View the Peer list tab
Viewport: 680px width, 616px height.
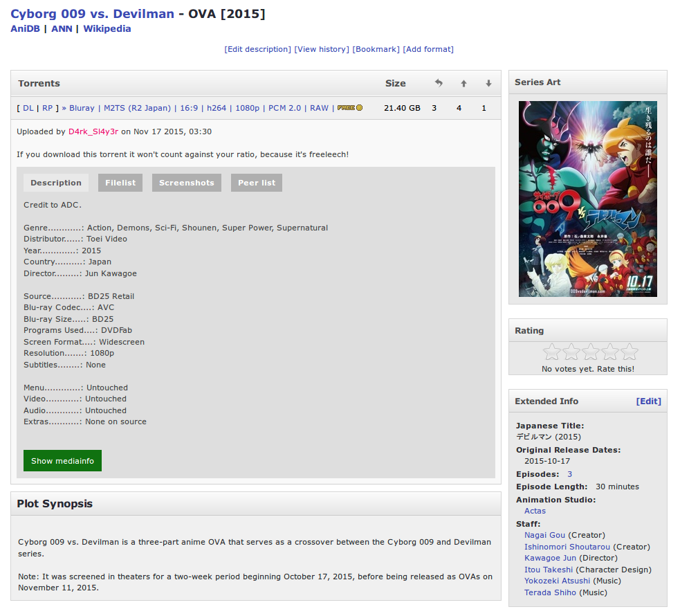257,183
